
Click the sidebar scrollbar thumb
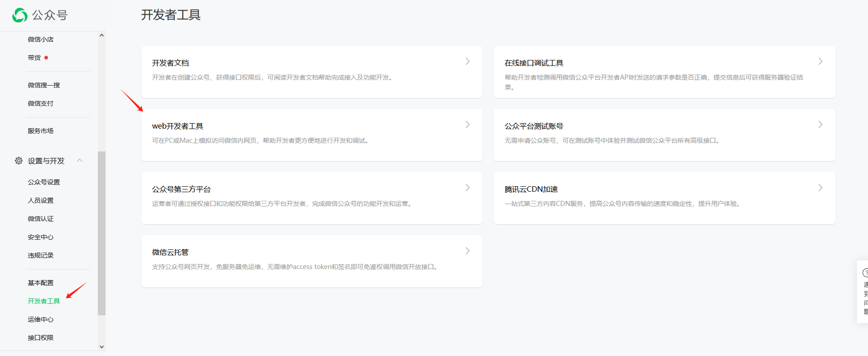coord(101,233)
